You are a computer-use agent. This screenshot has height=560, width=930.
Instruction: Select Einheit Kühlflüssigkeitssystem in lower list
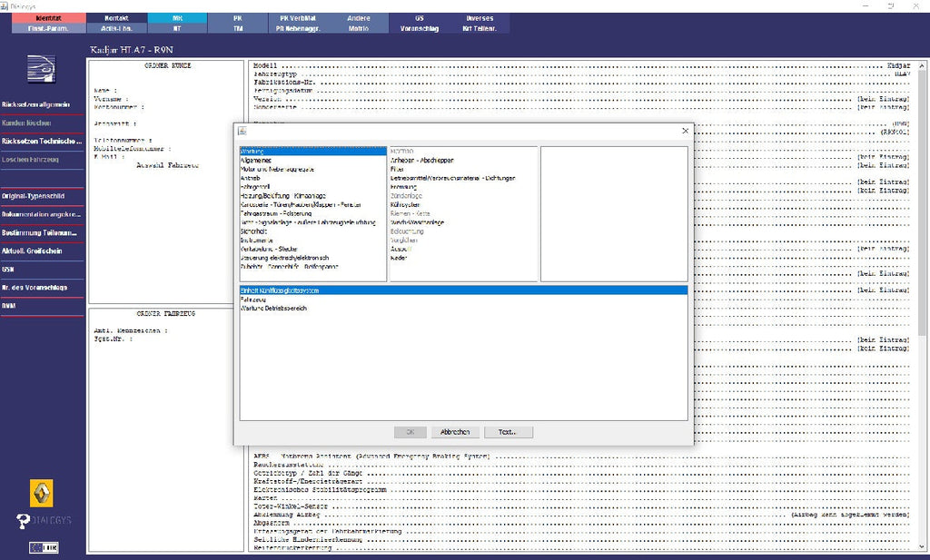click(463, 290)
